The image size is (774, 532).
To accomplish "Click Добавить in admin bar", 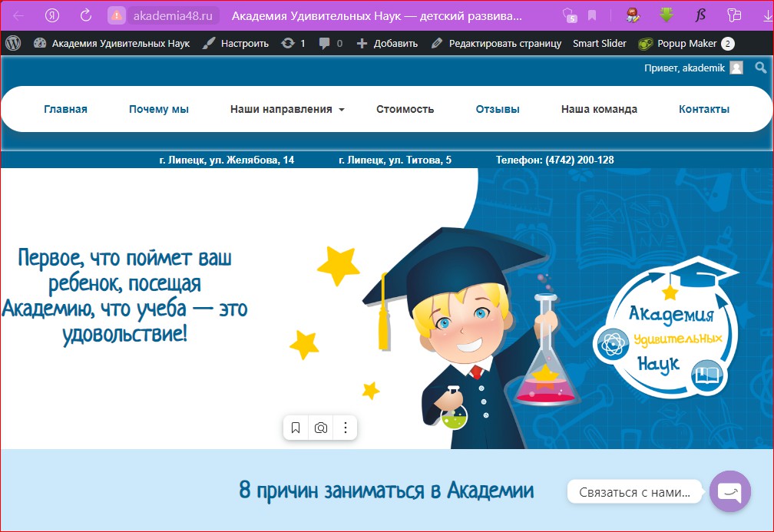I will [387, 44].
